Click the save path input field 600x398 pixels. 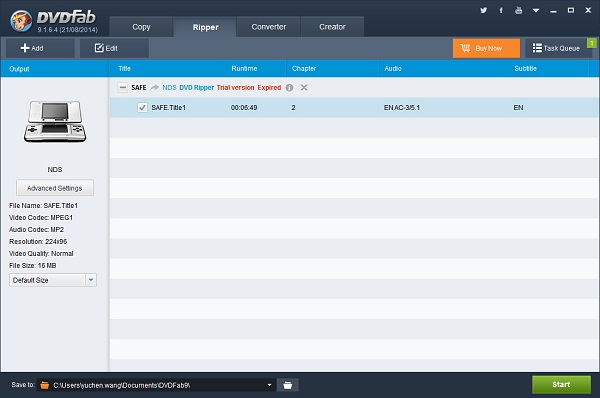coord(157,385)
